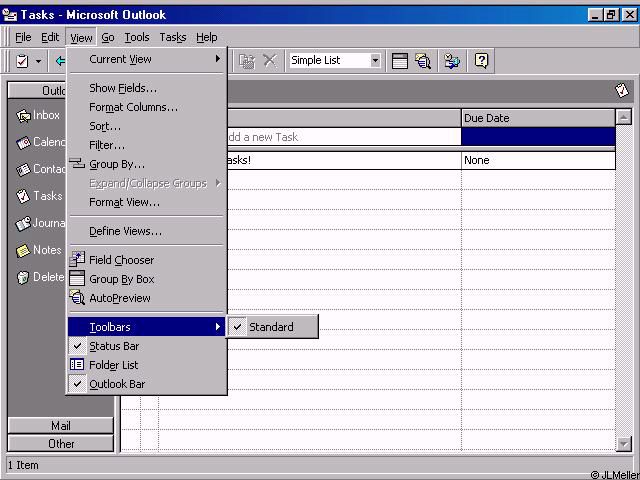Open the Simple List view dropdown

coord(376,61)
